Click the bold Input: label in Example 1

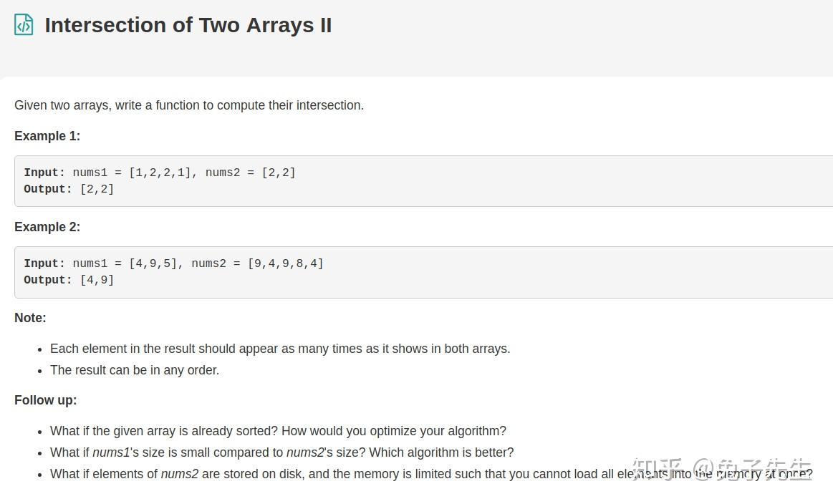click(44, 173)
